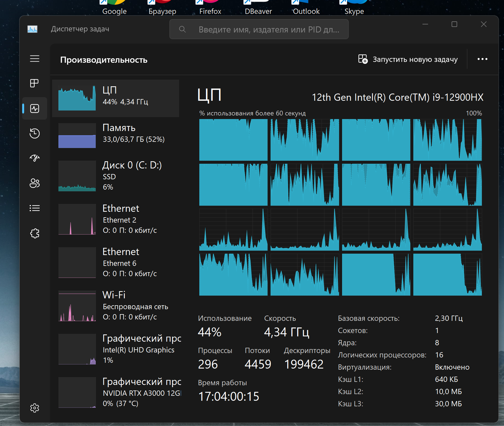
Task: Select the Память performance item
Action: (116, 135)
